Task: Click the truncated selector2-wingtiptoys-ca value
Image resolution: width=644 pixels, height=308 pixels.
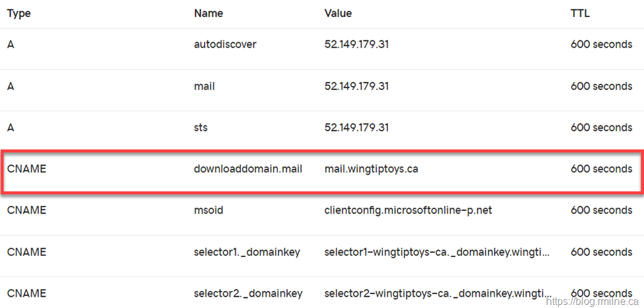Action: 437,294
